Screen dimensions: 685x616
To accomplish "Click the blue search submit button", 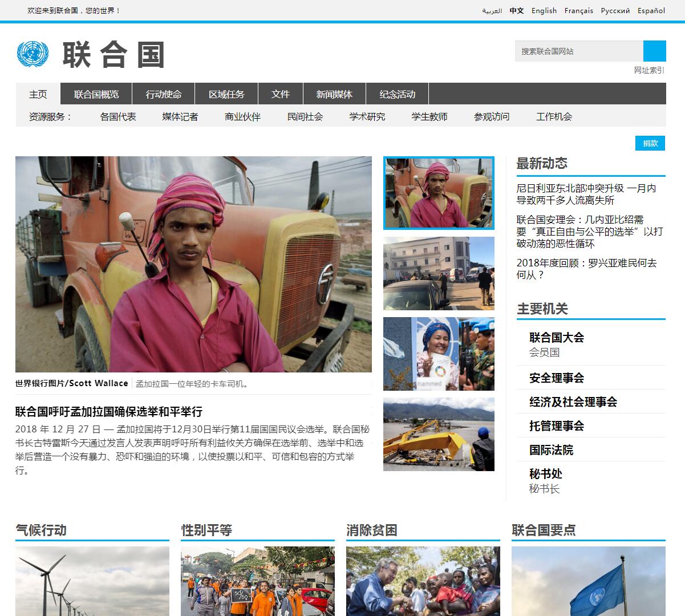I will coord(654,51).
